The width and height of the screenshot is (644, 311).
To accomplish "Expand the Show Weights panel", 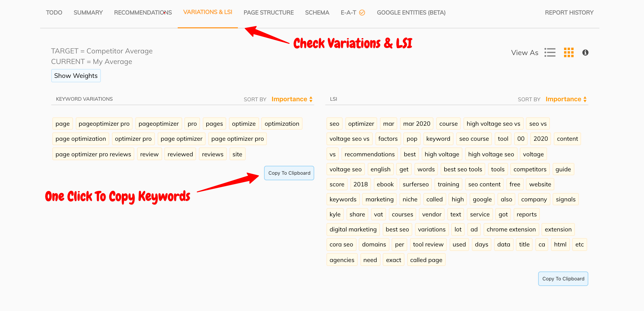I will pyautogui.click(x=76, y=75).
